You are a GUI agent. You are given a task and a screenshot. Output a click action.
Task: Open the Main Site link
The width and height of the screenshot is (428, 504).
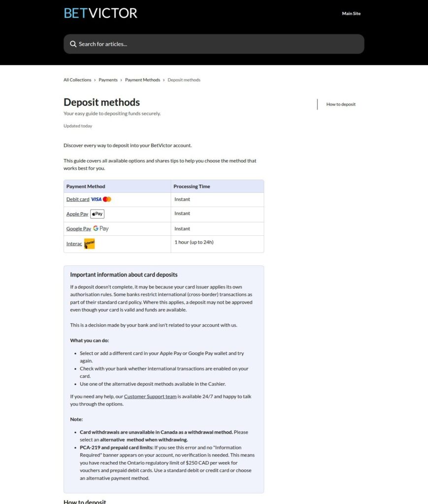[x=351, y=13]
